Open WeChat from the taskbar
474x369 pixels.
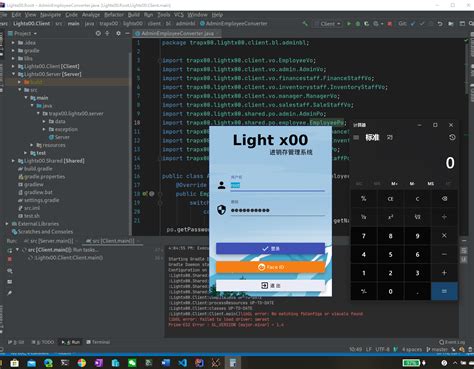click(x=132, y=363)
